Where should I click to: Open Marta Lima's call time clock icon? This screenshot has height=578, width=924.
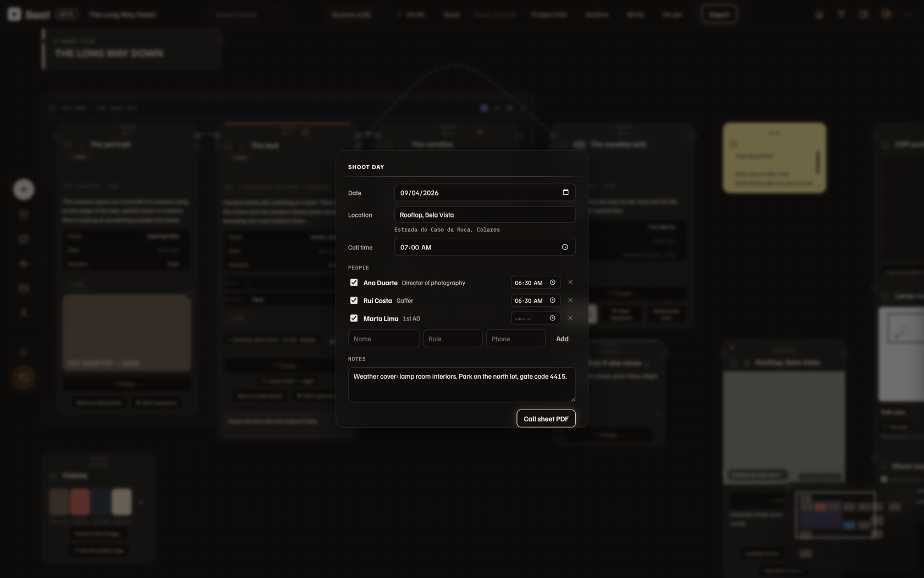point(552,318)
